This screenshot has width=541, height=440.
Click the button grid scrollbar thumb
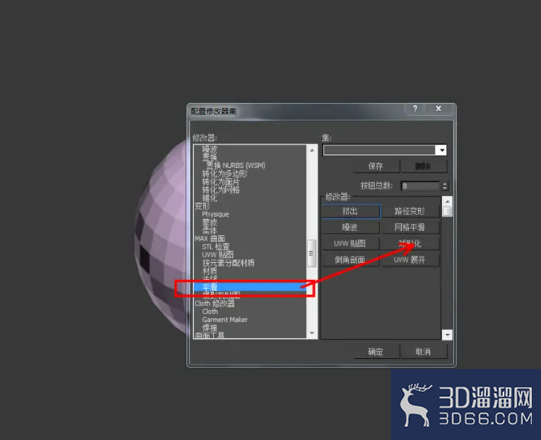[x=447, y=211]
